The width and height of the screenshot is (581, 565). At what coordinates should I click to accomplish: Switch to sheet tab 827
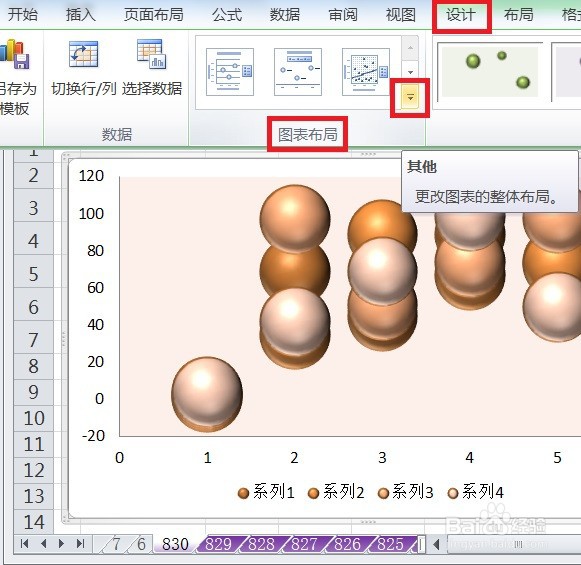[x=304, y=544]
